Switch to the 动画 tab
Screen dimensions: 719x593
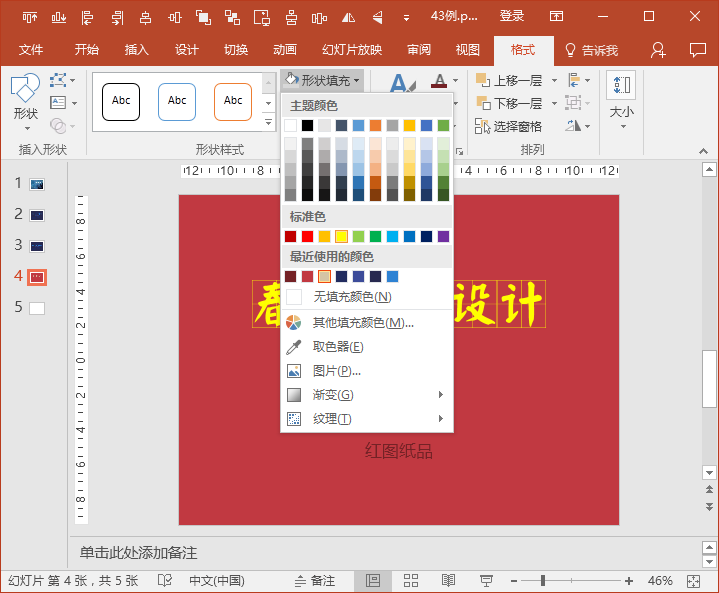coord(285,50)
